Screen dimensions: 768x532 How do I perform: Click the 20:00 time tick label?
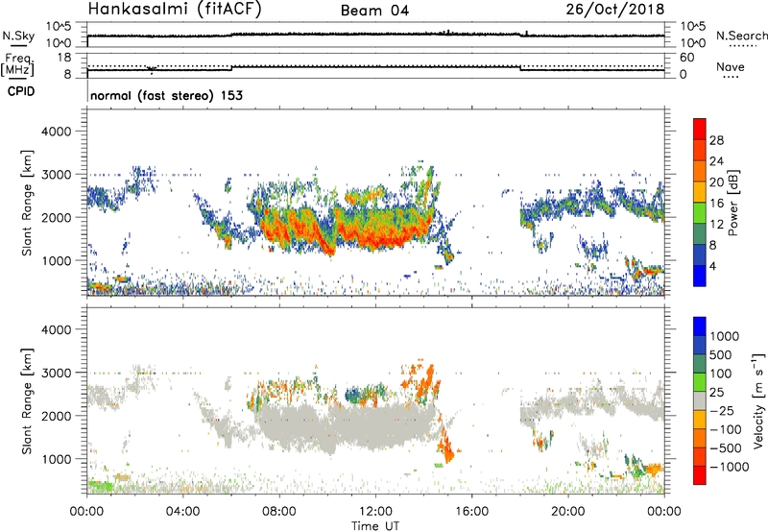[568, 512]
